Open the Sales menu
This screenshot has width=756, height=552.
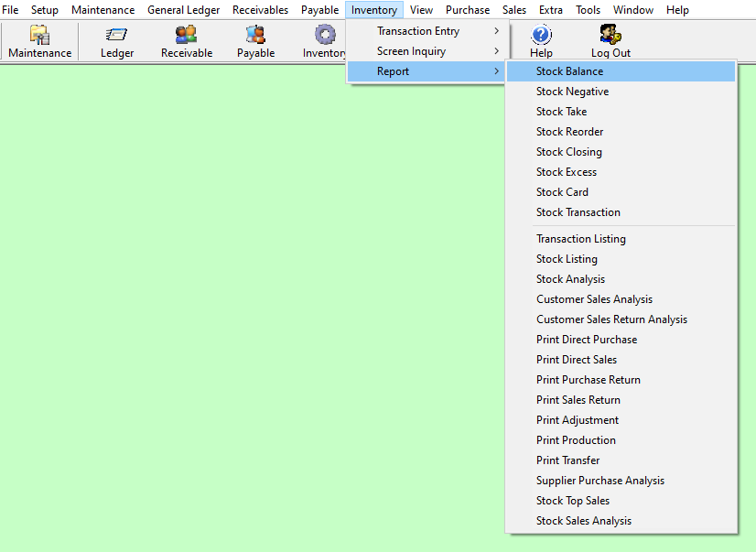point(514,10)
